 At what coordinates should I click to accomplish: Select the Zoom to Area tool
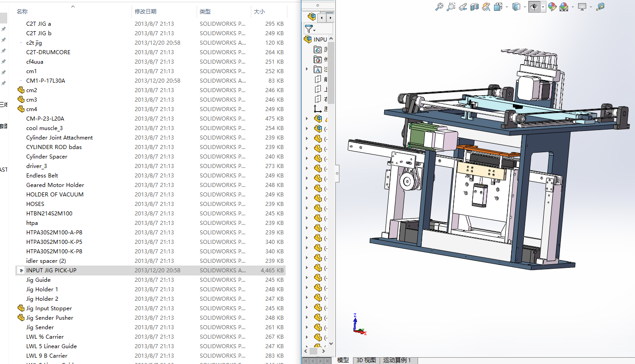point(451,7)
